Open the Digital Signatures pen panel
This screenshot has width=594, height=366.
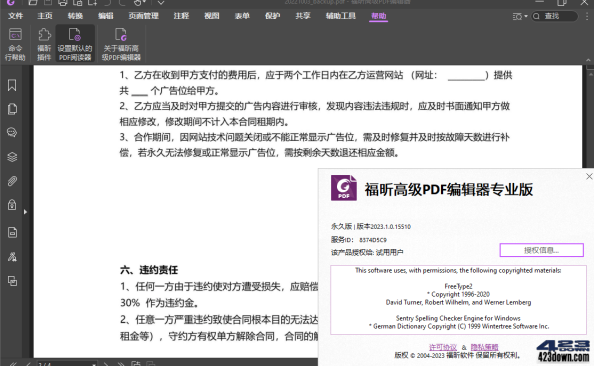12,257
